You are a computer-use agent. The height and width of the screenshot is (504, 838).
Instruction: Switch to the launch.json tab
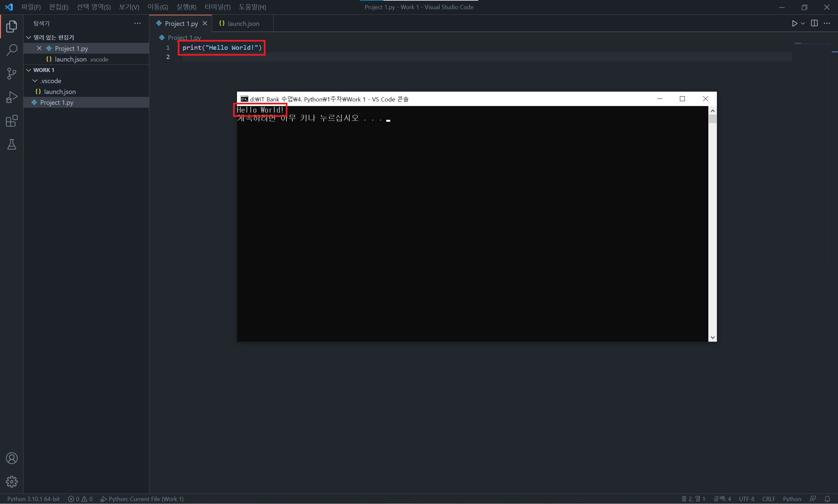[243, 24]
